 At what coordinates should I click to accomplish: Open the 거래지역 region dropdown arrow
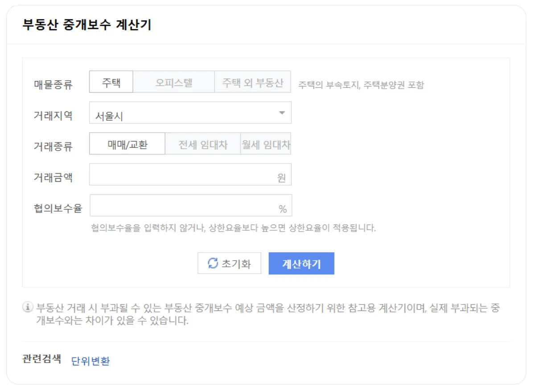tap(282, 112)
